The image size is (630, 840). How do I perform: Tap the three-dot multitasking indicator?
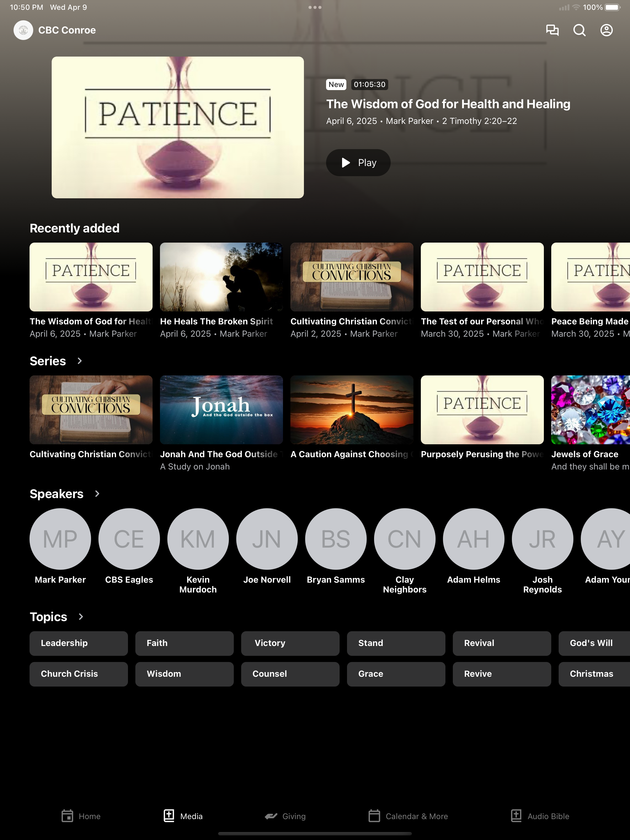tap(315, 7)
